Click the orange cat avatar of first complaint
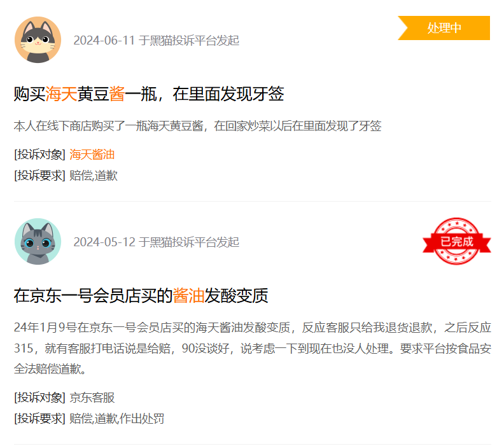Viewport: 504px width, 446px height. click(38, 40)
